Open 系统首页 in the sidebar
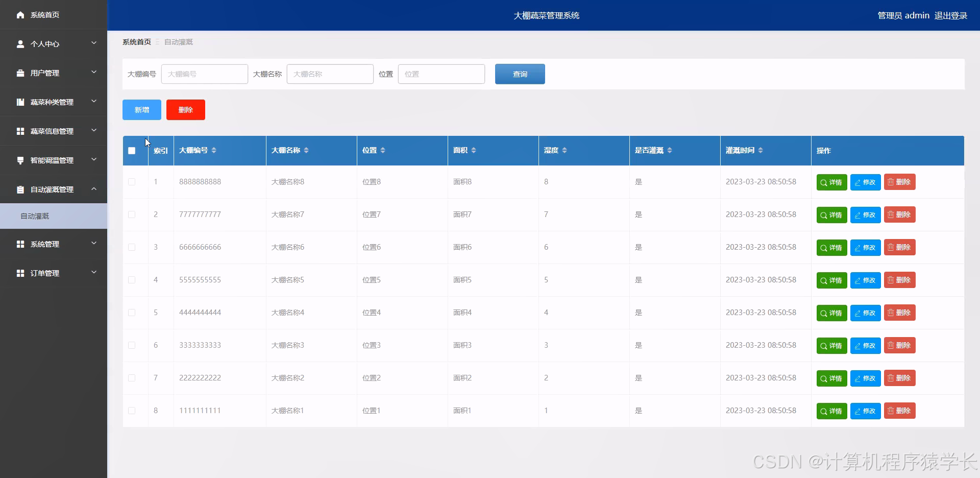The width and height of the screenshot is (980, 478). [54, 15]
